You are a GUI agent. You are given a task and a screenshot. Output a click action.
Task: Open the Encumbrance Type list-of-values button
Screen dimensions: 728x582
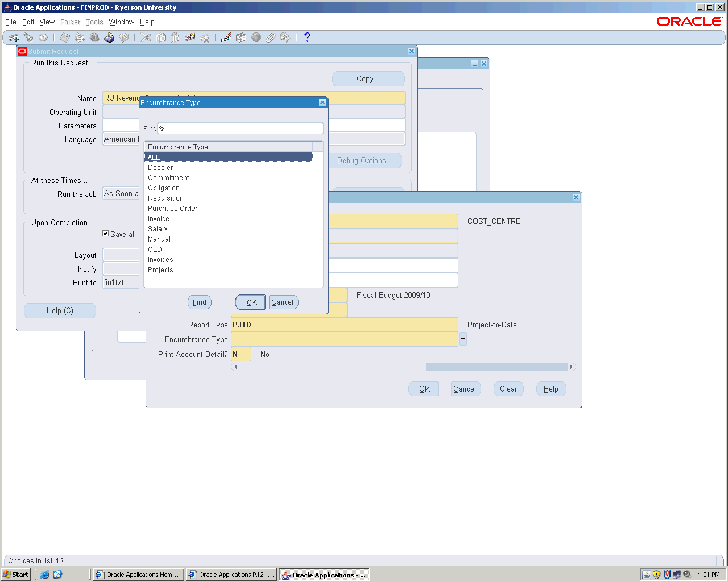pyautogui.click(x=463, y=339)
